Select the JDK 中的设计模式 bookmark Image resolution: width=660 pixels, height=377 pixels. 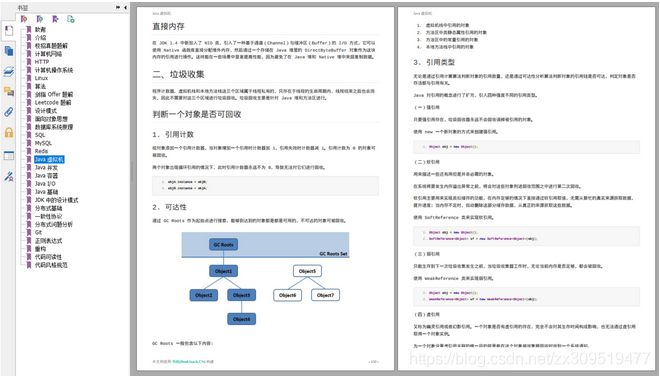coord(56,200)
